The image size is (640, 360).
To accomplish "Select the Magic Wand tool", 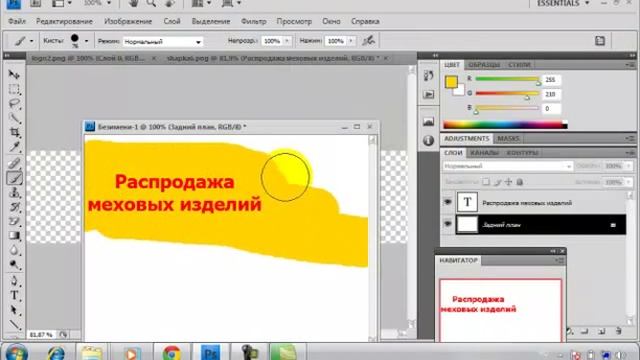I will pos(14,118).
